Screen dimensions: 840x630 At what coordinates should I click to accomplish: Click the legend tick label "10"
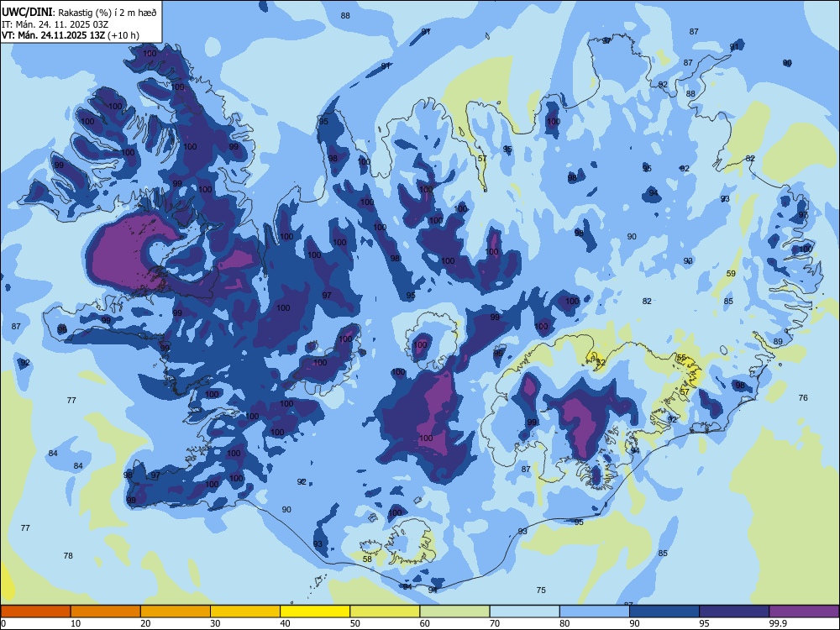(76, 623)
